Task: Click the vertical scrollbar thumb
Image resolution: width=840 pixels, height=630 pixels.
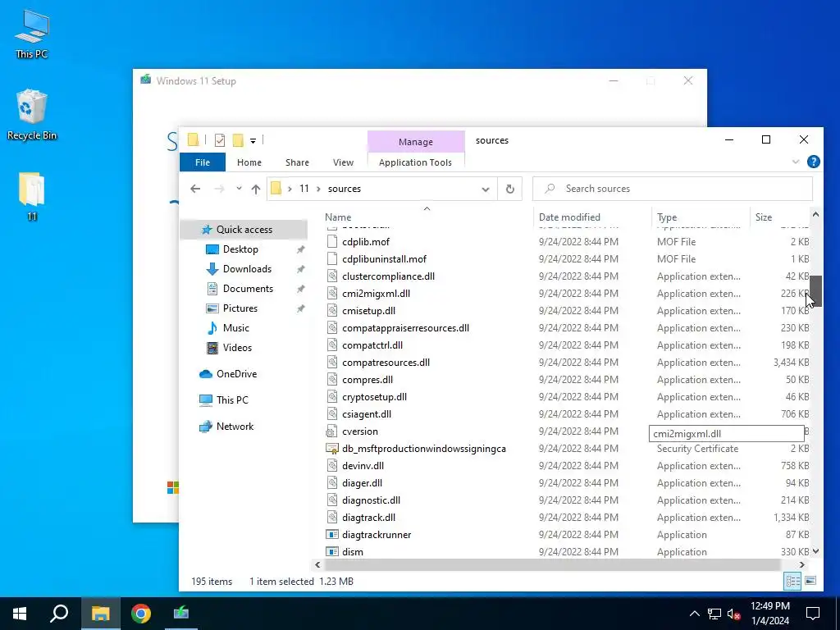Action: point(815,291)
